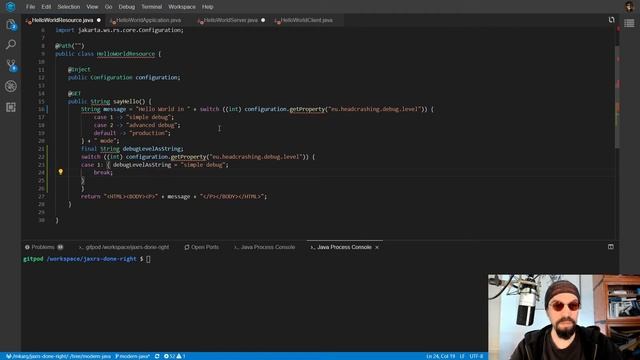
Task: Click the HelloWorldResource class name on line 9
Action: tap(126, 54)
